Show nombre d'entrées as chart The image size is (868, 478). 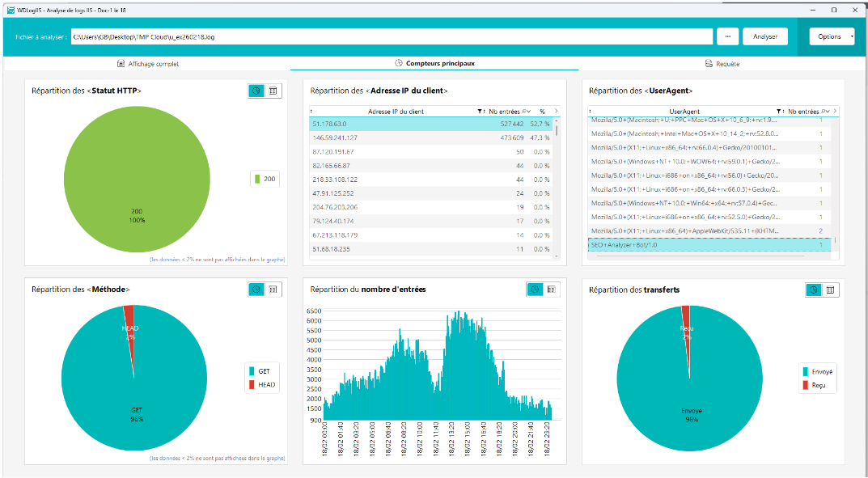tap(535, 290)
